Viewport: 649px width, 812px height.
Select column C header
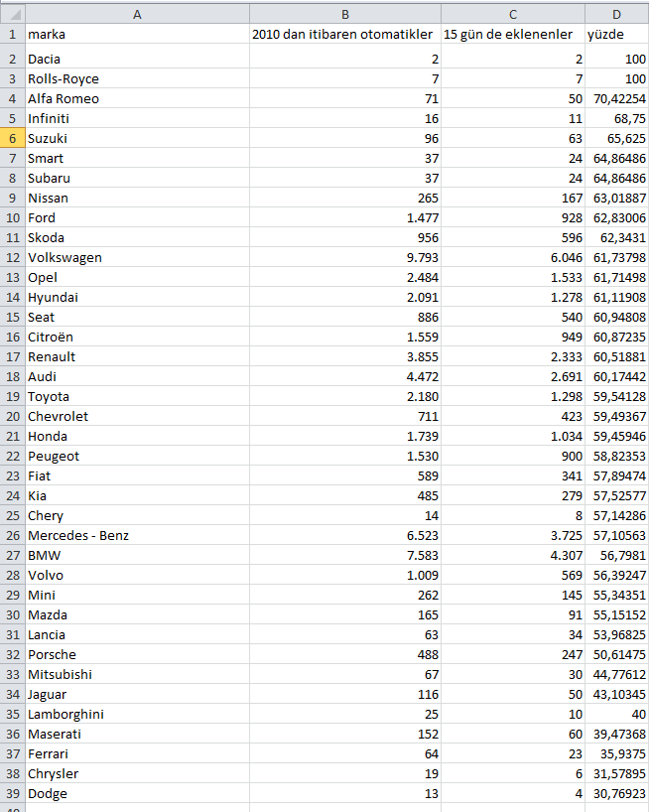click(512, 14)
